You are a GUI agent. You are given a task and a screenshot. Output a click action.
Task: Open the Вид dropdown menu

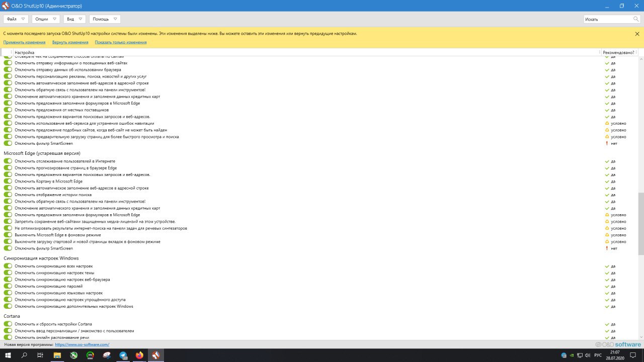coord(74,19)
